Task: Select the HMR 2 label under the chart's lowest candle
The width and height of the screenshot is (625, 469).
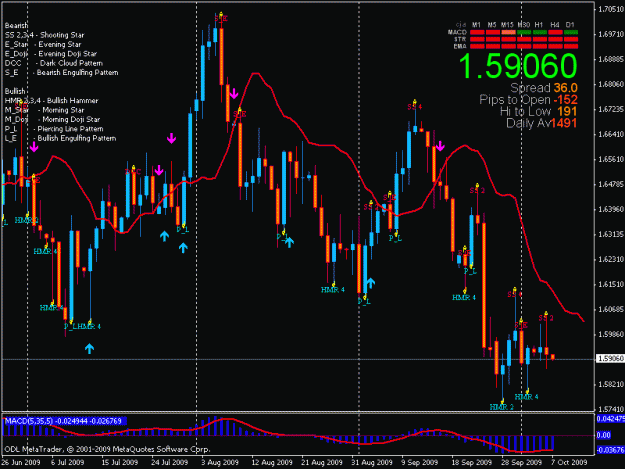Action: click(501, 407)
